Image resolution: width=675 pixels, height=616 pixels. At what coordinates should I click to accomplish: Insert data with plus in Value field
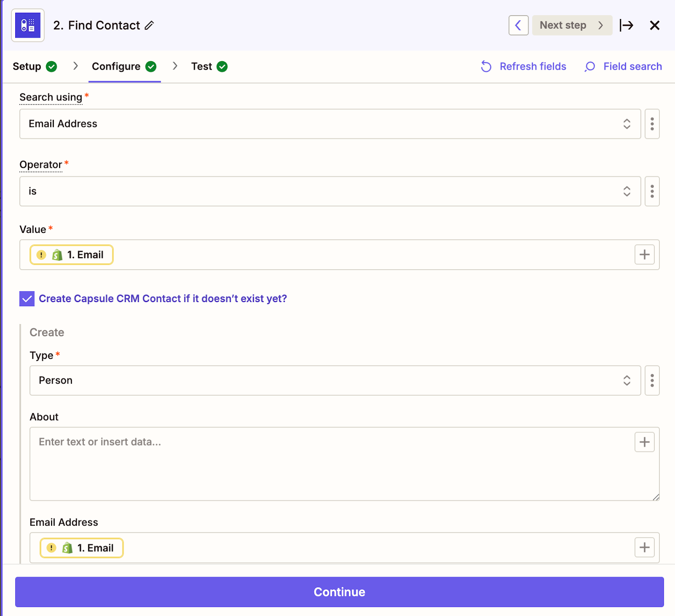point(645,254)
